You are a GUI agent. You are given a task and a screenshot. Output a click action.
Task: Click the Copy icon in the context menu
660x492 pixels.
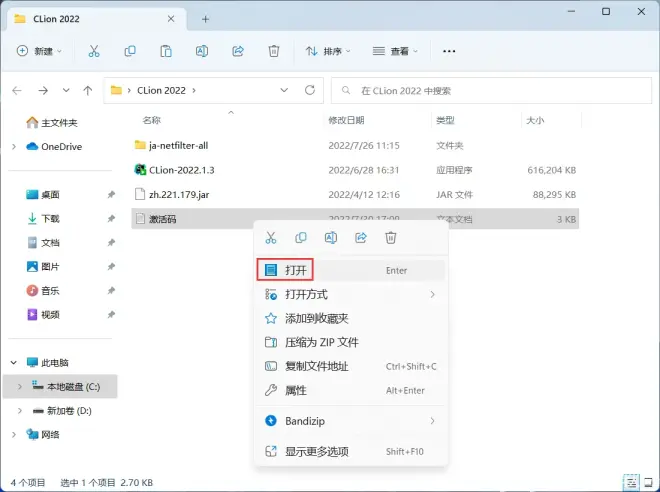click(x=301, y=238)
